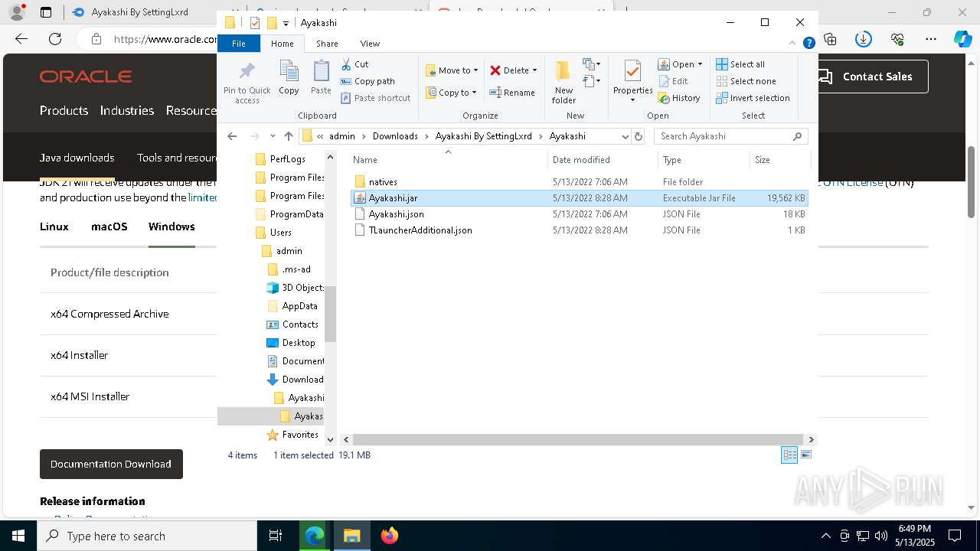This screenshot has height=551, width=980.
Task: Click Windows taskbar search box
Action: [147, 536]
